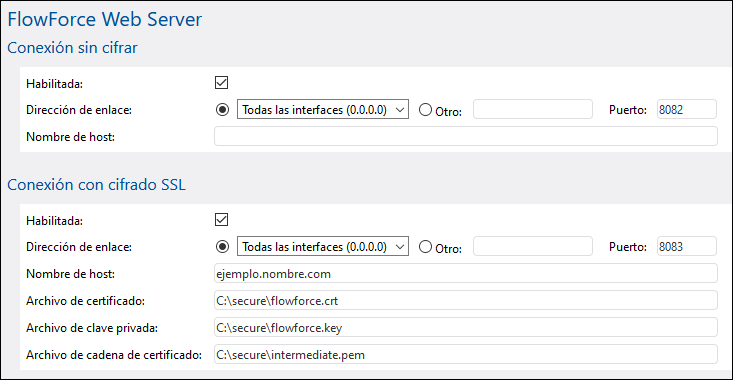This screenshot has height=380, width=733.
Task: Select Todas las interfaces radio for unencrypted connection
Action: pos(223,109)
